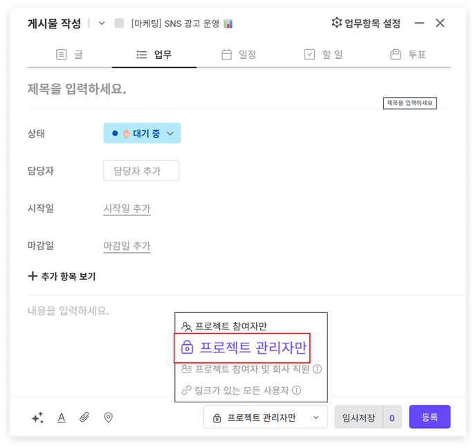476x448 pixels.
Task: Expand 추가 항목 보기 section
Action: coord(62,276)
